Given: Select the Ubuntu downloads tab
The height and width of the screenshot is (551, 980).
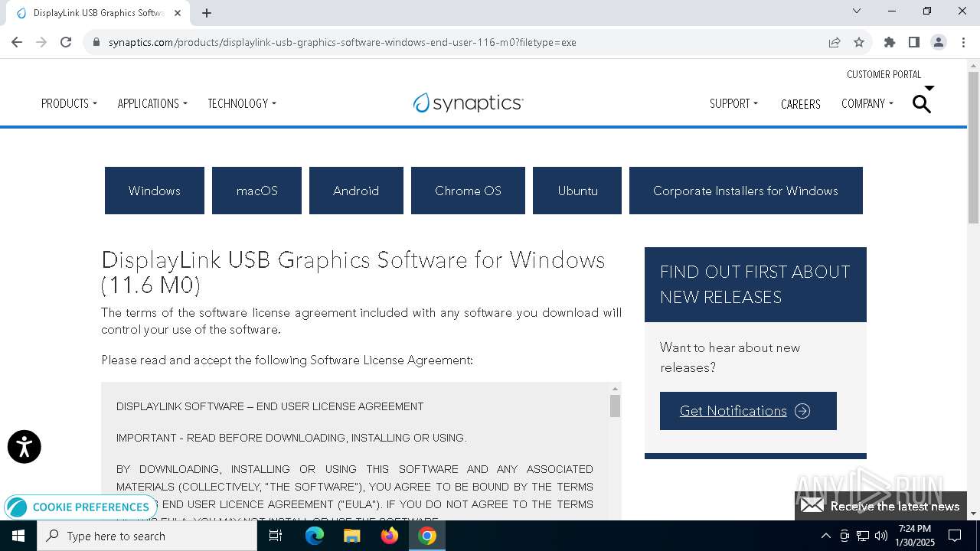Looking at the screenshot, I should pos(577,191).
